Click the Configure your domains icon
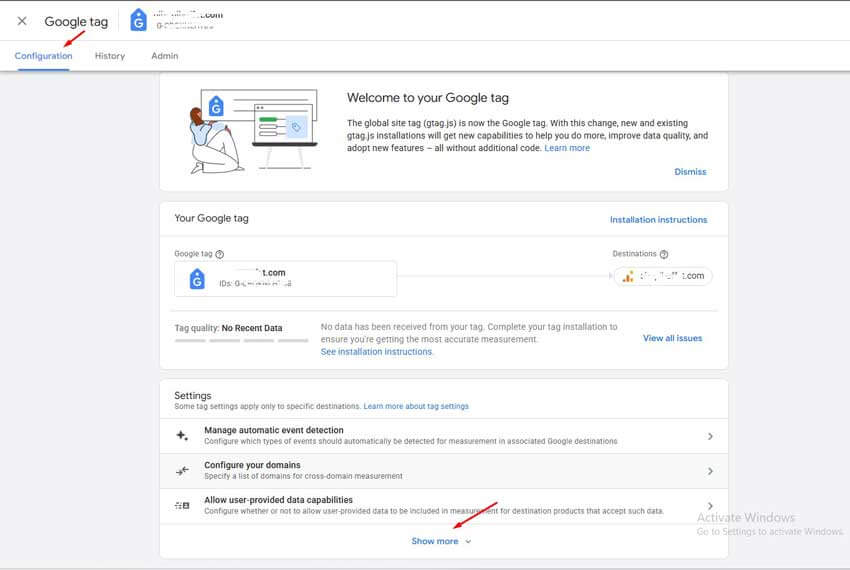 coord(182,471)
